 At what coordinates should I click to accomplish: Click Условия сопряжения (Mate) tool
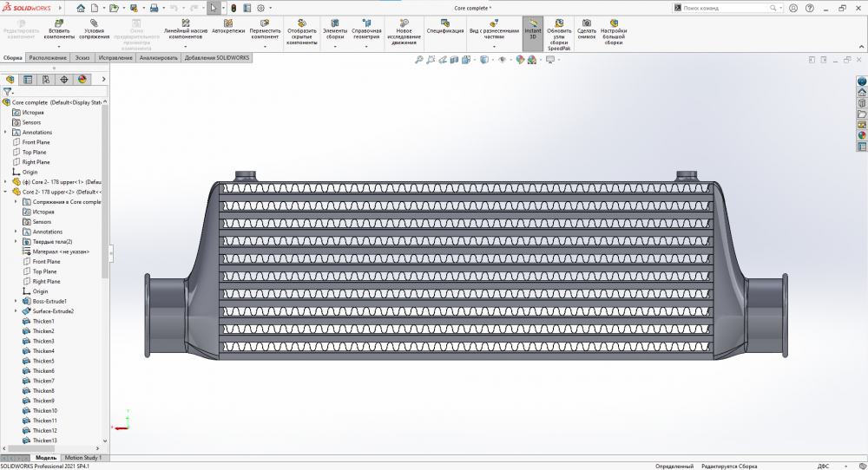[x=94, y=30]
